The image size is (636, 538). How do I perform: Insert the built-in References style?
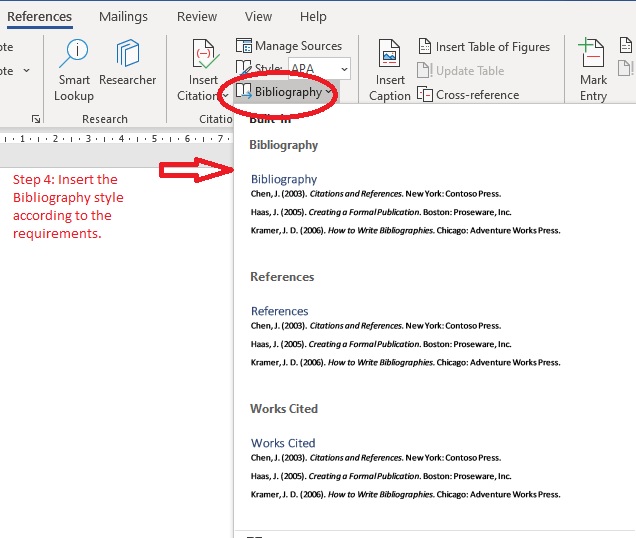click(x=406, y=336)
